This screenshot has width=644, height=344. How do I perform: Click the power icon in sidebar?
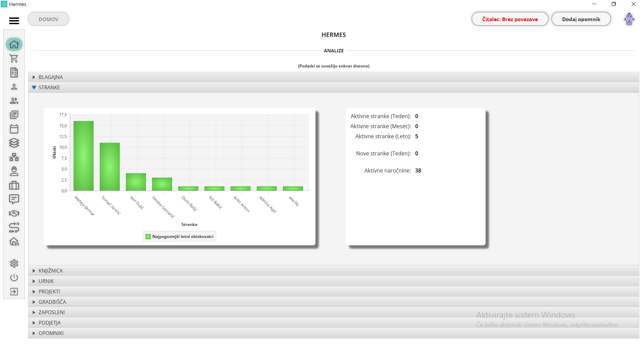coord(14,278)
